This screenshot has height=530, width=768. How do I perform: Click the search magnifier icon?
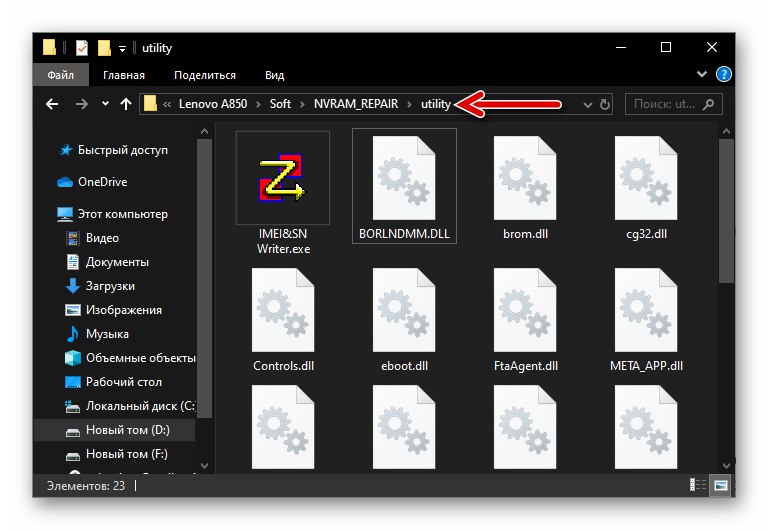pos(708,104)
